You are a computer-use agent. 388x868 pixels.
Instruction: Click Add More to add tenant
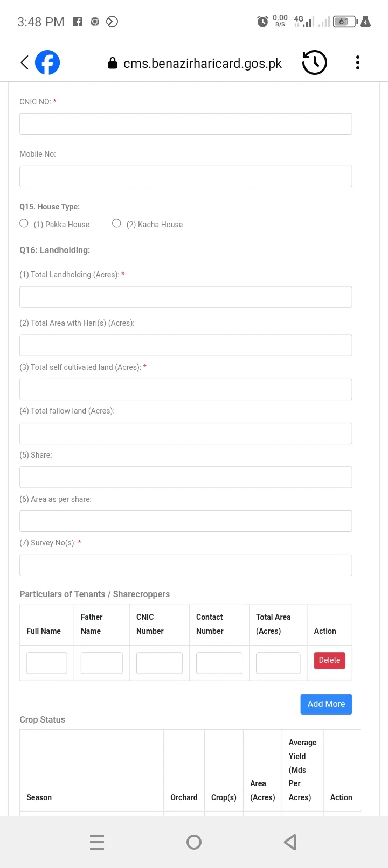(326, 704)
